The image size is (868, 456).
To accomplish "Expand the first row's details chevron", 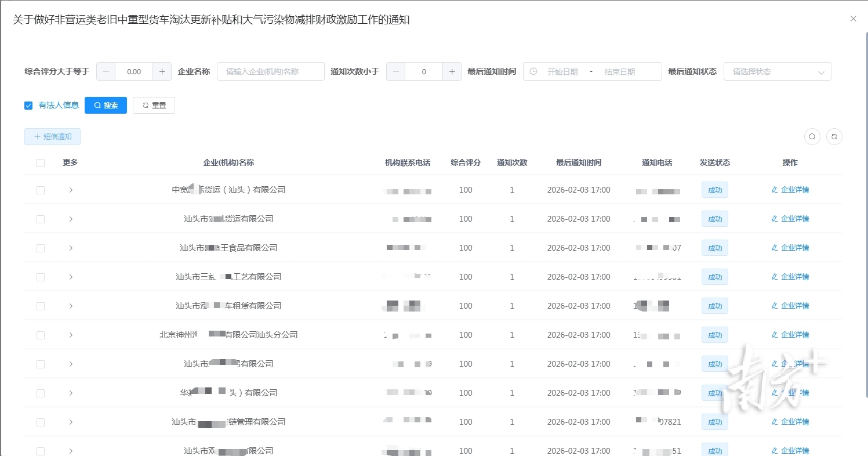I will pos(71,190).
